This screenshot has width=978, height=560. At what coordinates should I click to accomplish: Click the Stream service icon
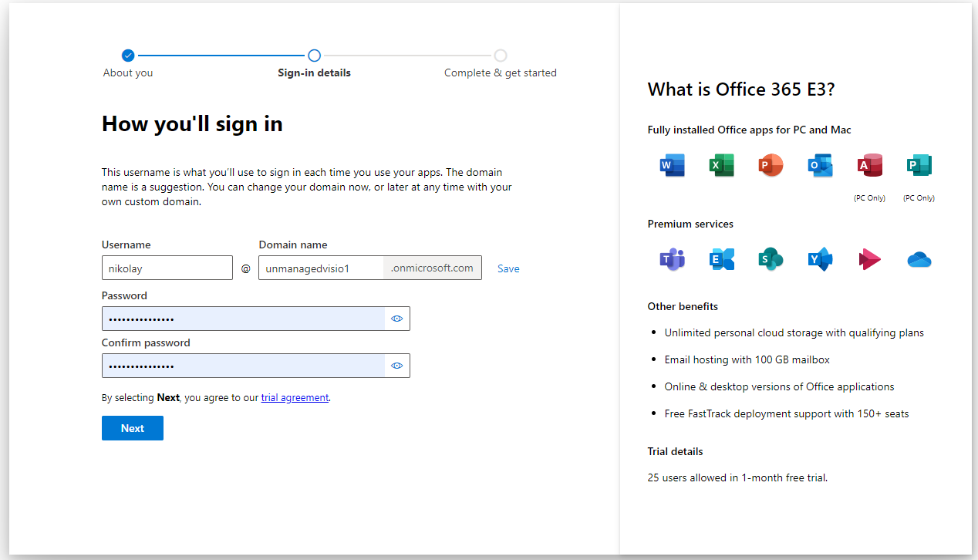(870, 259)
